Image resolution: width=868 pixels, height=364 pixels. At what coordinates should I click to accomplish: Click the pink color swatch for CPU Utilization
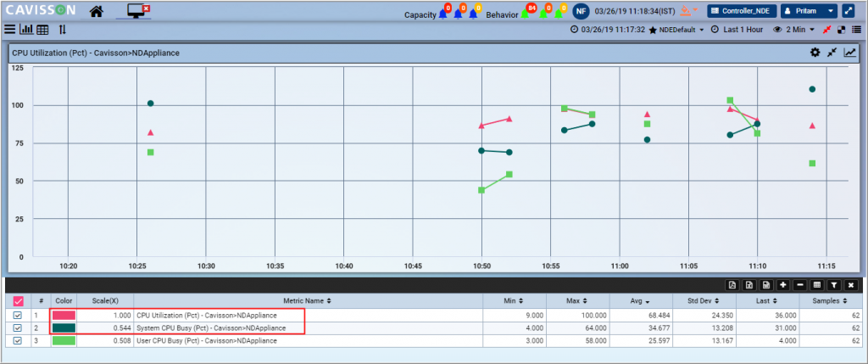point(64,316)
